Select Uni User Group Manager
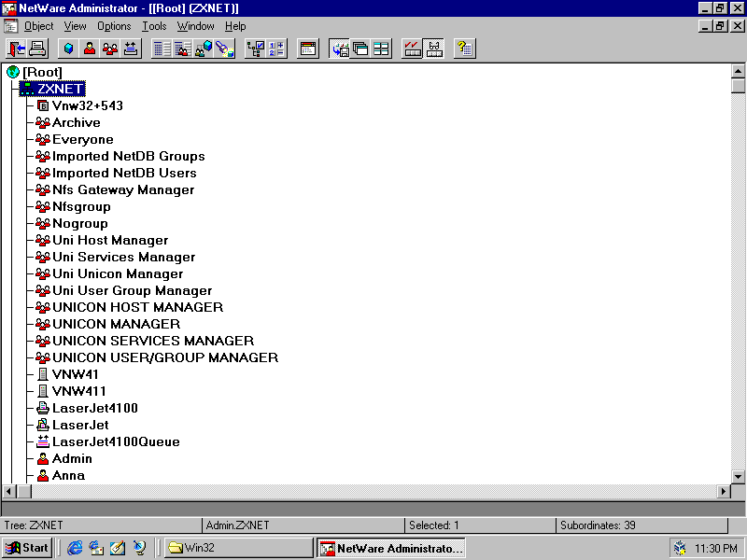This screenshot has height=560, width=747. tap(132, 290)
